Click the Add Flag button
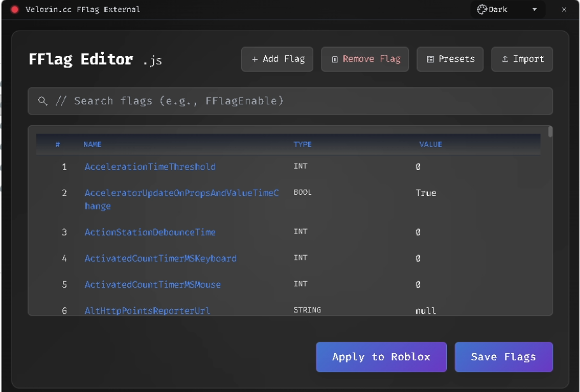 click(277, 59)
